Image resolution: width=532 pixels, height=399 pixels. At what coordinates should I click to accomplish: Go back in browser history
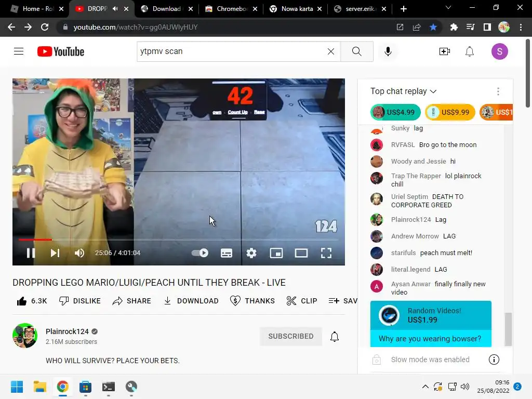tap(11, 27)
